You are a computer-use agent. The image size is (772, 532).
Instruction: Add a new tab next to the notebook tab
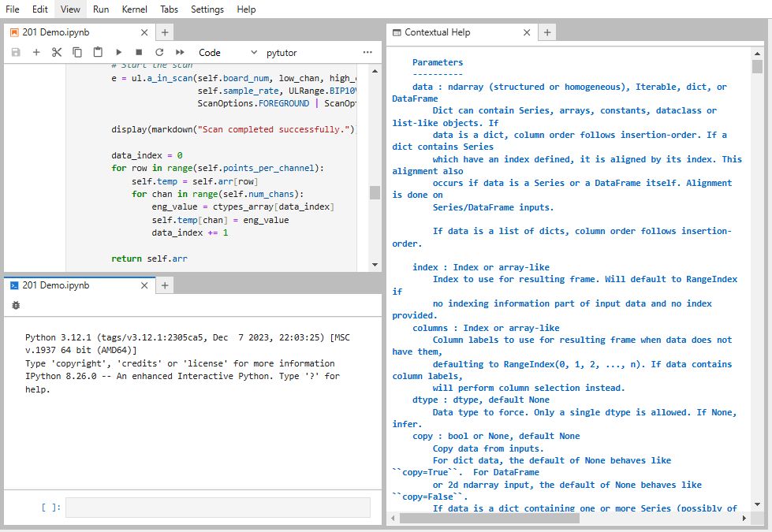(165, 32)
